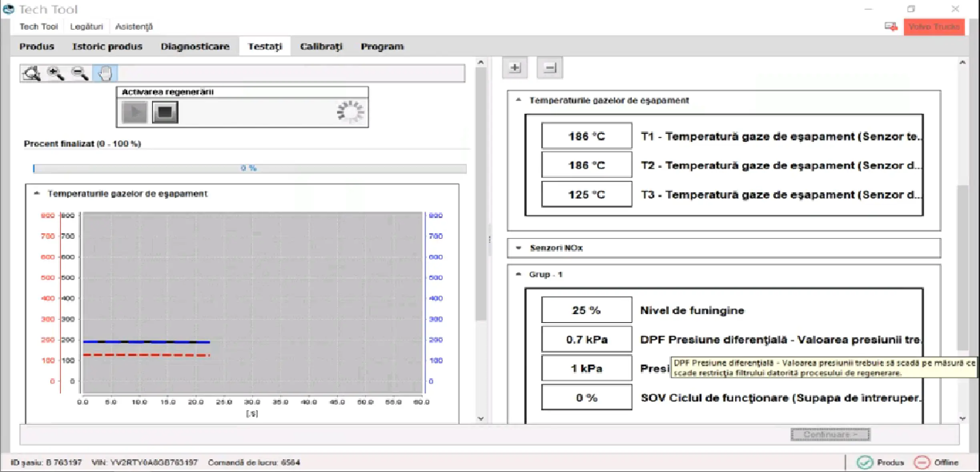This screenshot has height=472, width=980.
Task: Click the expand-all plus button
Action: pos(515,68)
